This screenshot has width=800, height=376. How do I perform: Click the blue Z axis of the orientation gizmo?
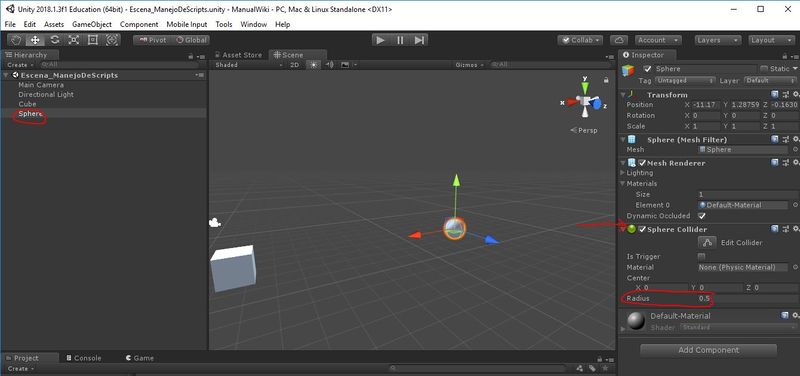[597, 105]
